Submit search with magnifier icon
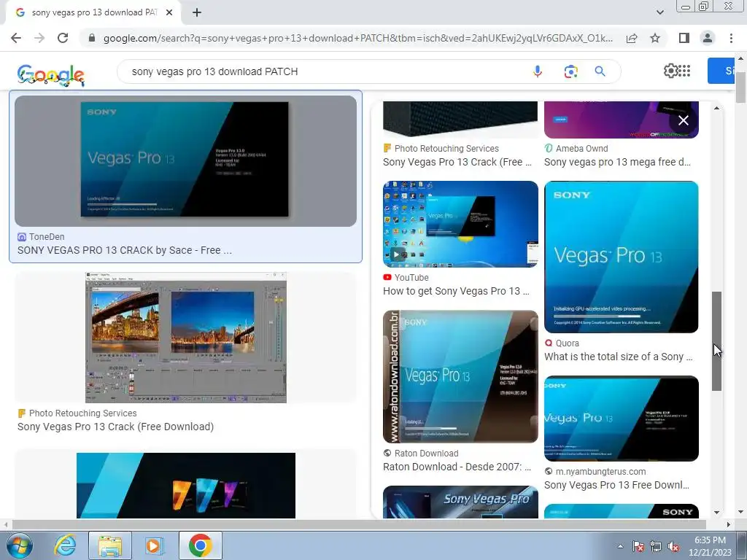 coord(600,71)
